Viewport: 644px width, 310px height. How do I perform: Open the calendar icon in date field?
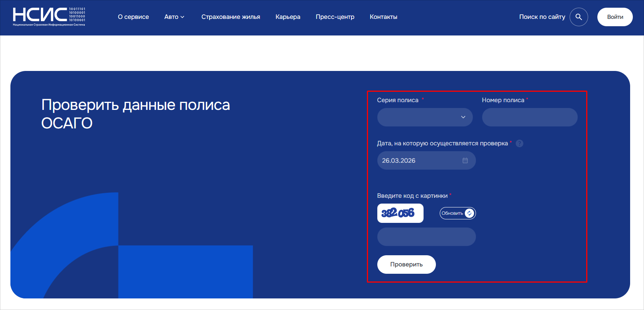tap(465, 160)
